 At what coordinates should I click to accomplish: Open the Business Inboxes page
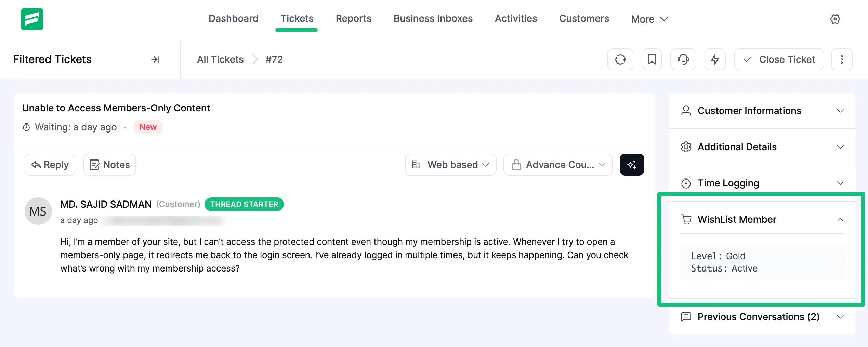433,18
